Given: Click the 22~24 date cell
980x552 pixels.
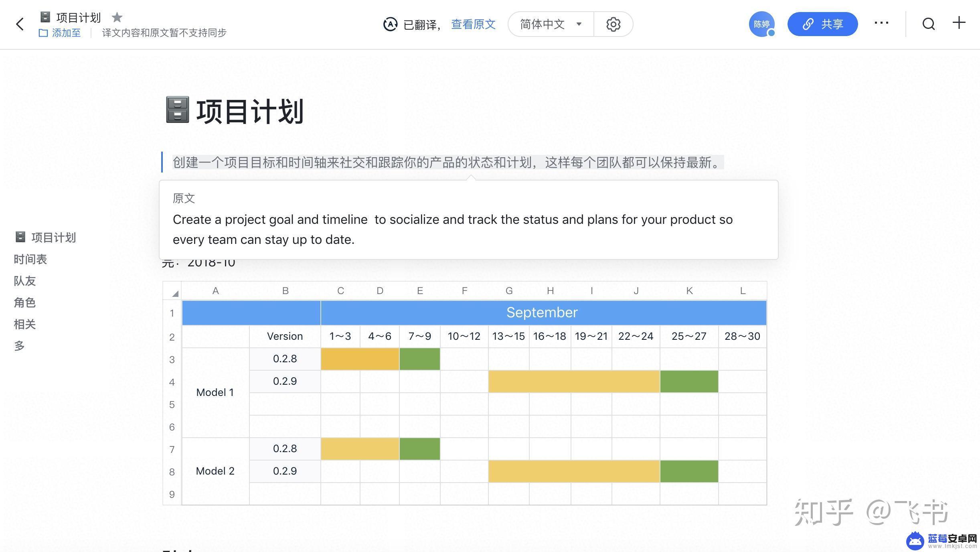Looking at the screenshot, I should pos(636,336).
